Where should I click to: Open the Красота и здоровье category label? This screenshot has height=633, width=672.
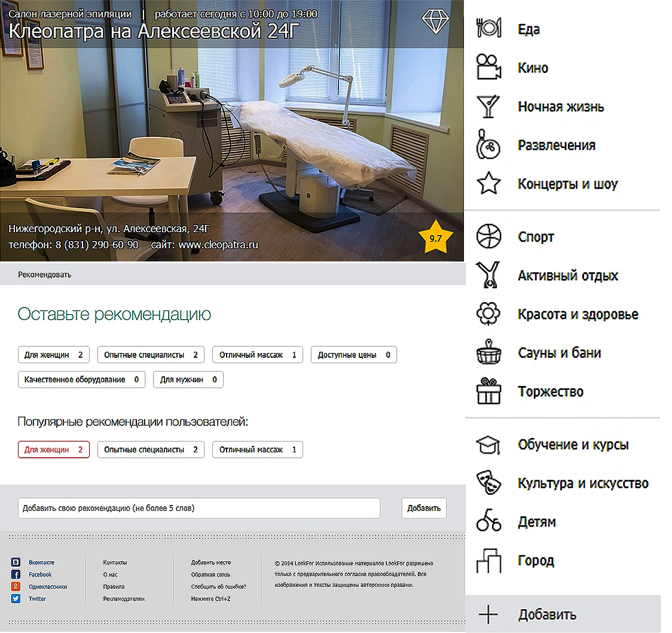coord(578,314)
